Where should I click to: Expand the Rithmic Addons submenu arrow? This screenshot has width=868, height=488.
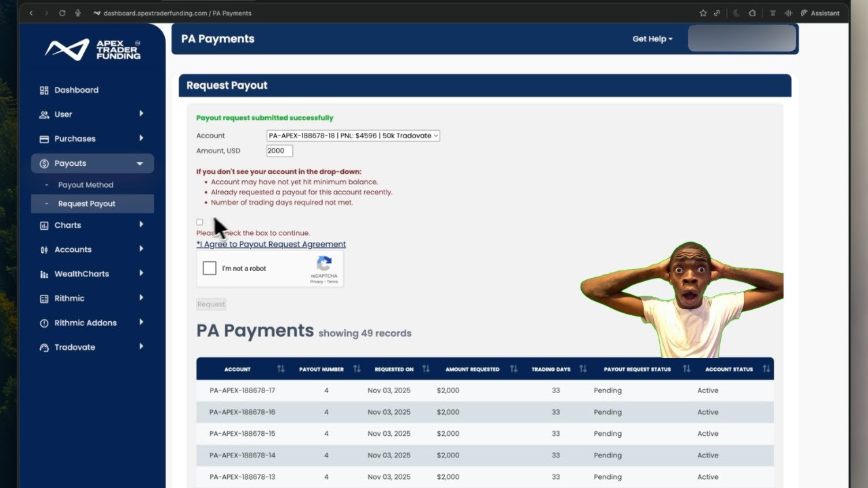141,322
